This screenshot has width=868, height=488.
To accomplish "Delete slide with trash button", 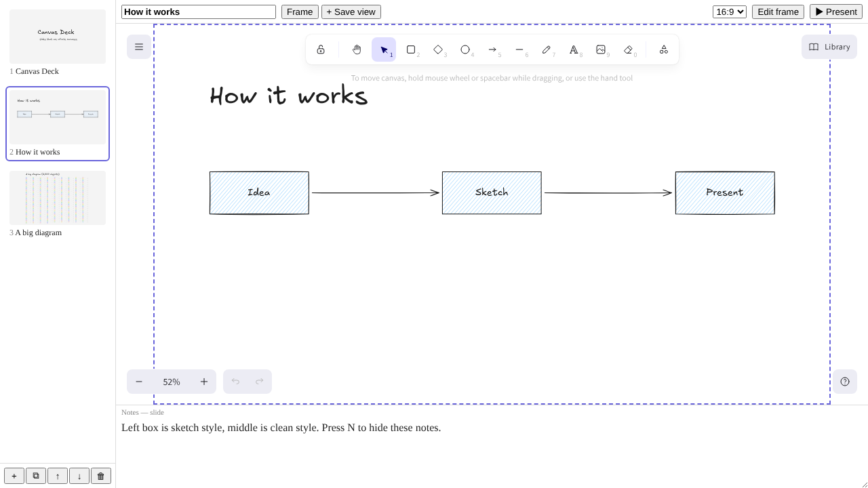I will pyautogui.click(x=101, y=476).
